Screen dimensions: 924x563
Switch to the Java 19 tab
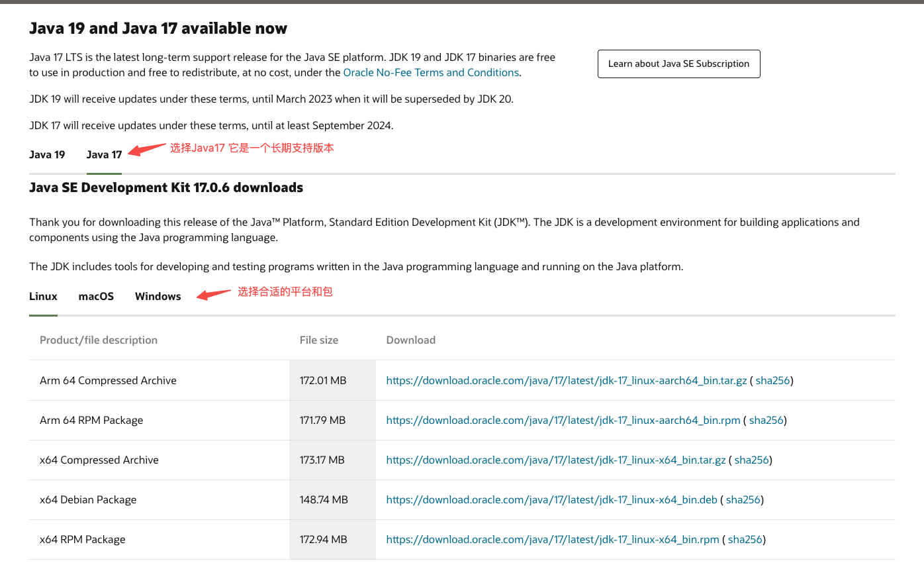pos(47,154)
